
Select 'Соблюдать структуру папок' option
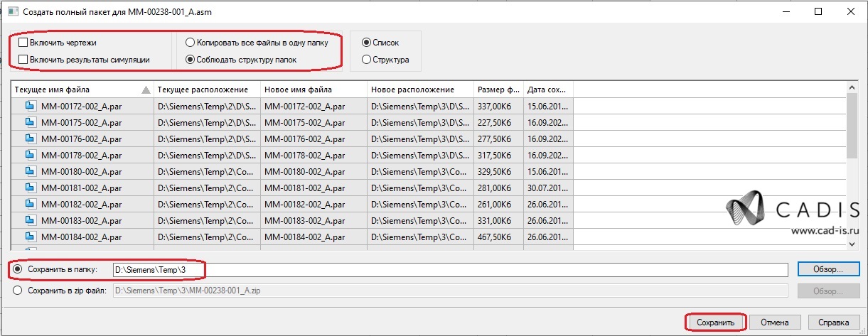[x=190, y=60]
